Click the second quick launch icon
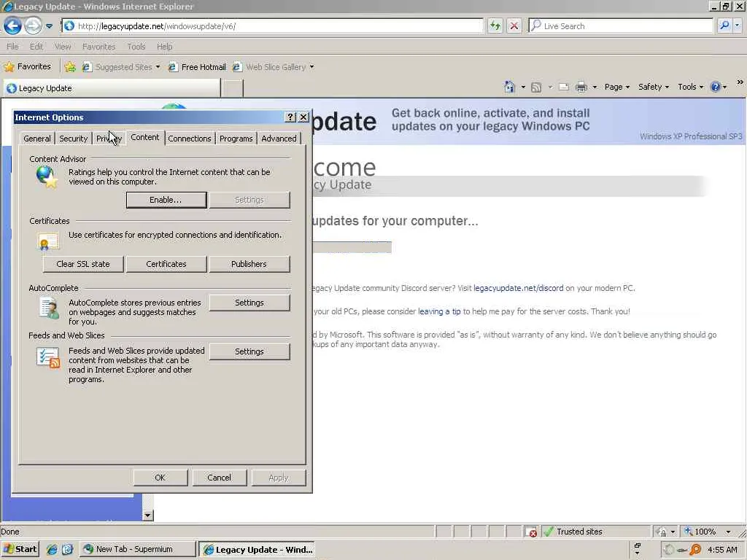747x560 pixels. pos(67,549)
